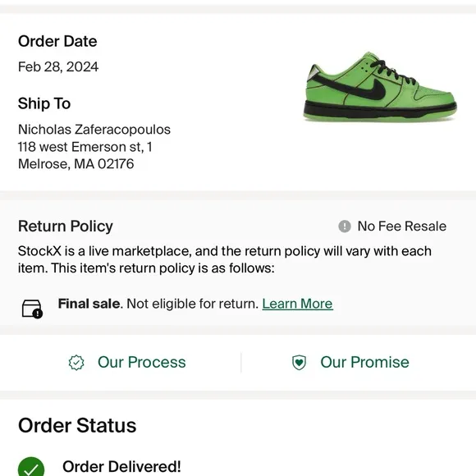The image size is (476, 476).
Task: Select the Order Delivered! status text
Action: click(121, 467)
